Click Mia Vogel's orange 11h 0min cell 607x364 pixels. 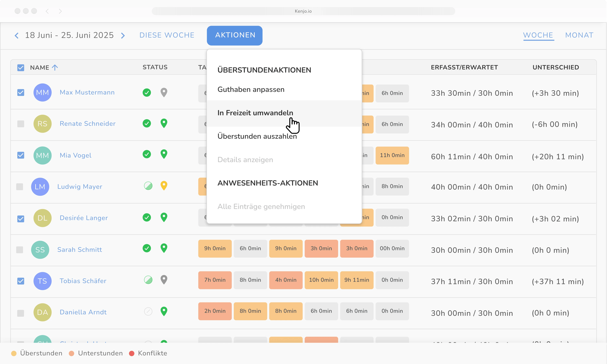(x=392, y=155)
